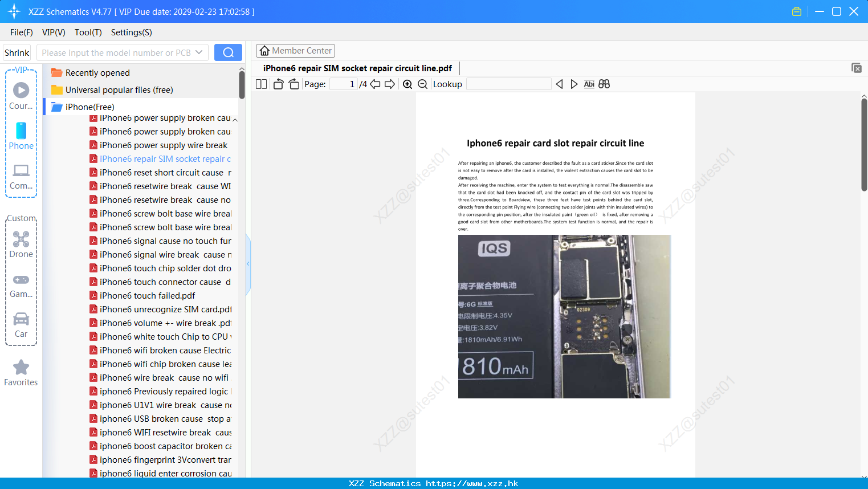Open the Courses section in sidebar
The width and height of the screenshot is (868, 489).
pyautogui.click(x=21, y=96)
